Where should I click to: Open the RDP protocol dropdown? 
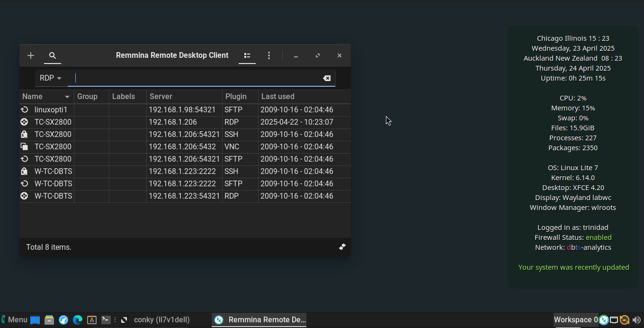click(x=51, y=78)
